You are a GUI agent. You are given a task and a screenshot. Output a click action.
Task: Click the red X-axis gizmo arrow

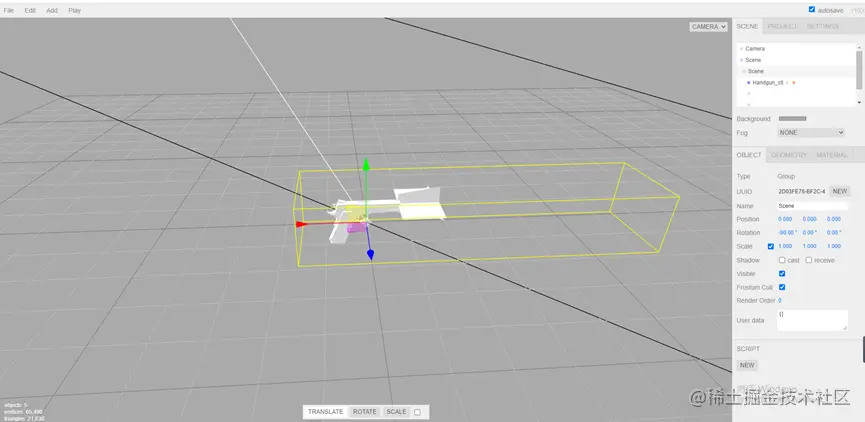coord(302,224)
